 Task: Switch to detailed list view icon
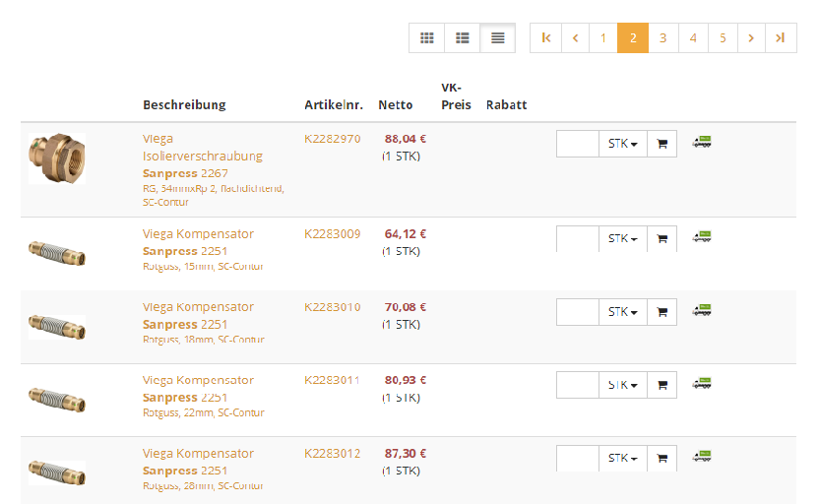(463, 38)
